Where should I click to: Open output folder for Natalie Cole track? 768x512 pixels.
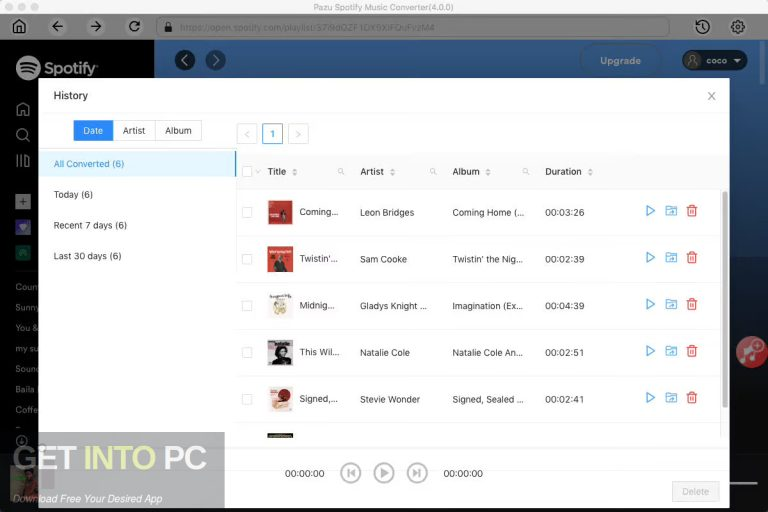671,351
